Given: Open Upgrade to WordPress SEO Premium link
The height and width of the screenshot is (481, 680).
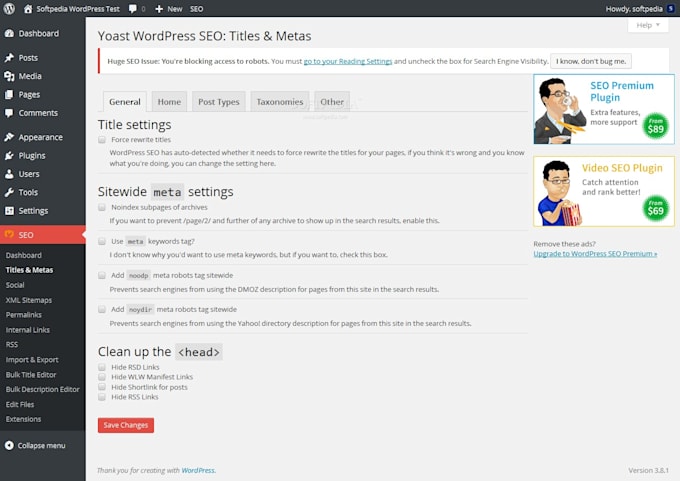Looking at the screenshot, I should coord(595,254).
